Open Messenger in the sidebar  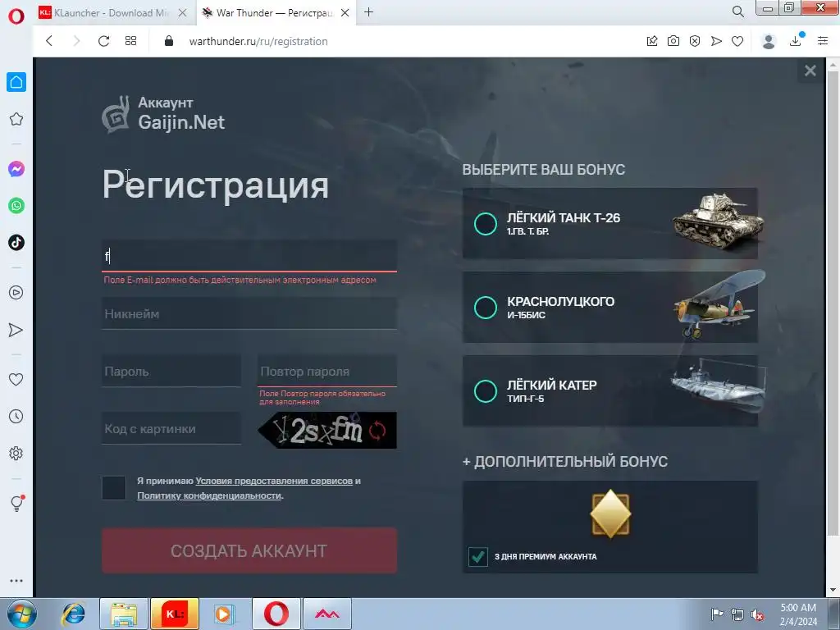click(x=16, y=169)
